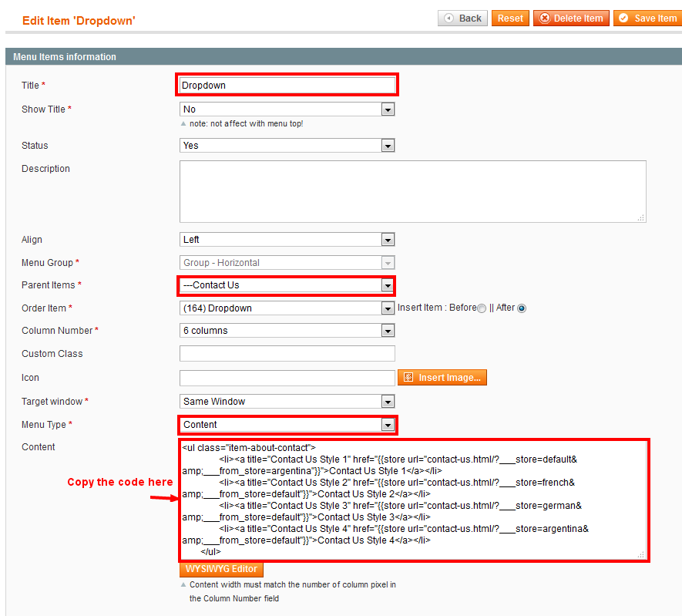Viewport: 682px width, 616px height.
Task: Click the Save Item checkmark icon
Action: [623, 19]
